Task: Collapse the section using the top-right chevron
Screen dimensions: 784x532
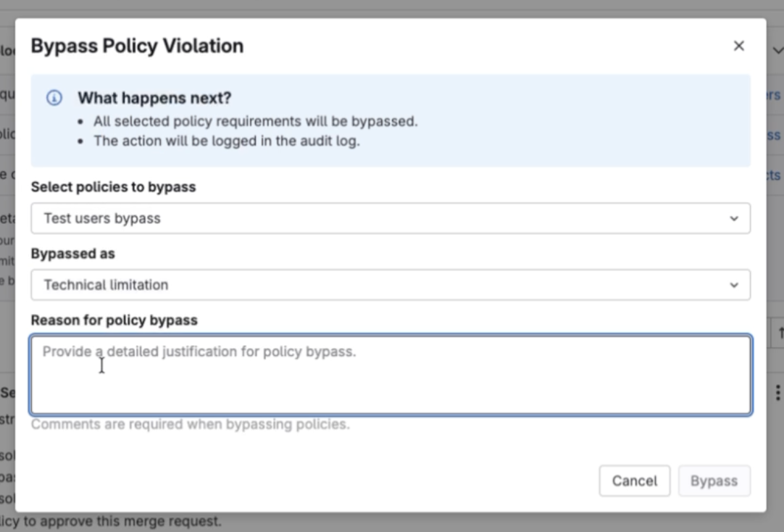Action: [x=777, y=51]
